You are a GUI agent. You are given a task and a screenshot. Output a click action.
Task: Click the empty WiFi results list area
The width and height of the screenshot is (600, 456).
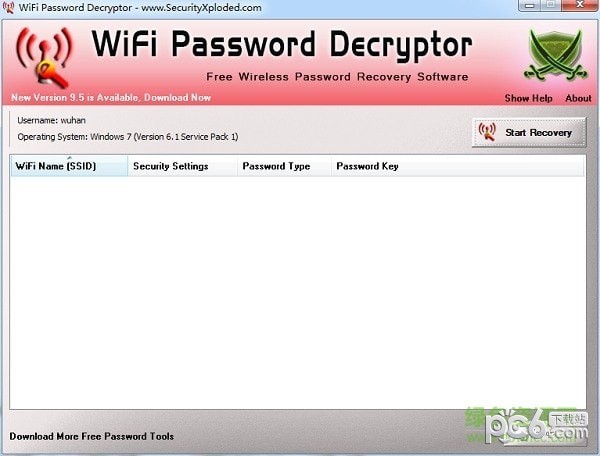pos(298,293)
